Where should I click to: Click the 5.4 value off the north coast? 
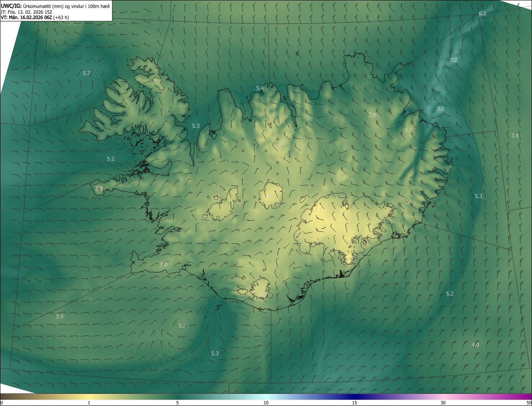point(260,88)
